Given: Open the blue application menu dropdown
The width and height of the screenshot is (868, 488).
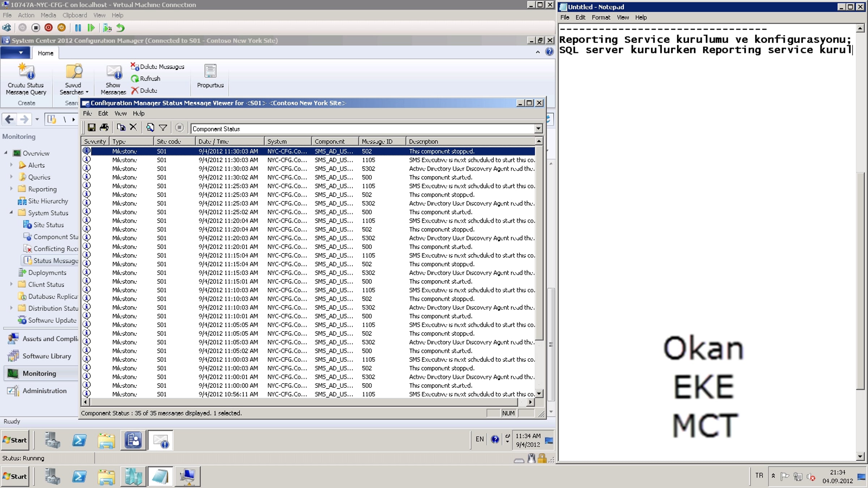Looking at the screenshot, I should tap(15, 53).
